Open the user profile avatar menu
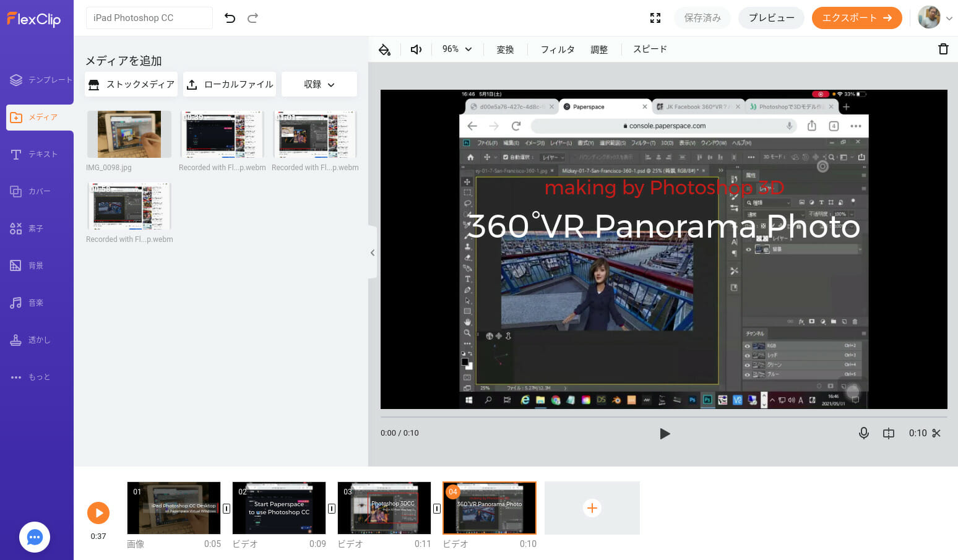 pos(934,17)
